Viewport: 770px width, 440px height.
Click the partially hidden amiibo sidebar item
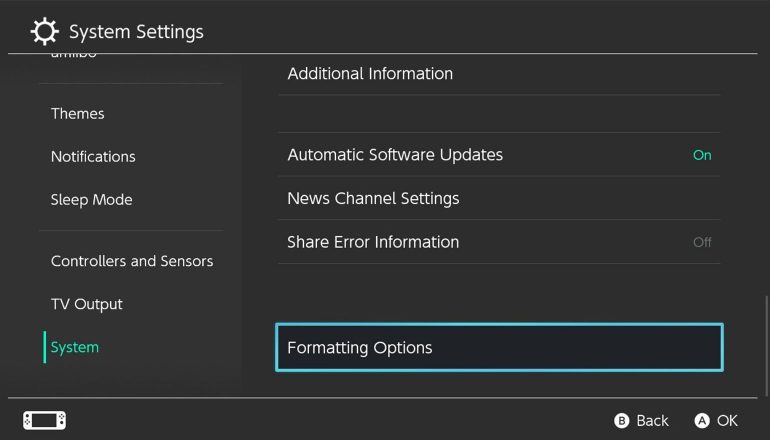pyautogui.click(x=74, y=56)
